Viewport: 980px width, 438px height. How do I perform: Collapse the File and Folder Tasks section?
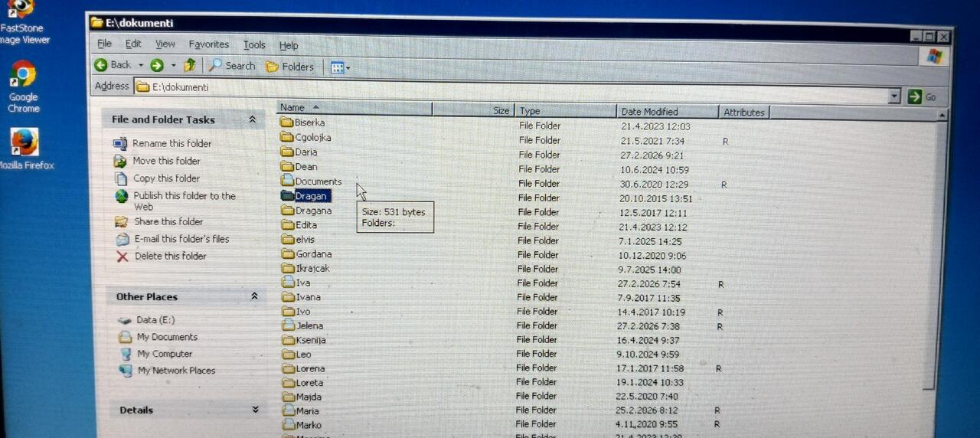(x=252, y=119)
